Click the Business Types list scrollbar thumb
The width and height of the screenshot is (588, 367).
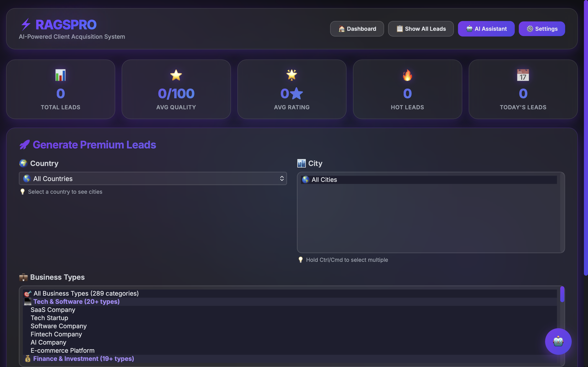pos(562,295)
